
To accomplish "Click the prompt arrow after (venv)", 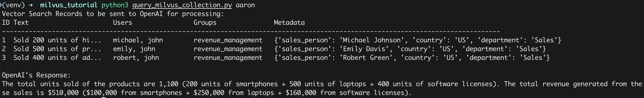I will [31, 5].
